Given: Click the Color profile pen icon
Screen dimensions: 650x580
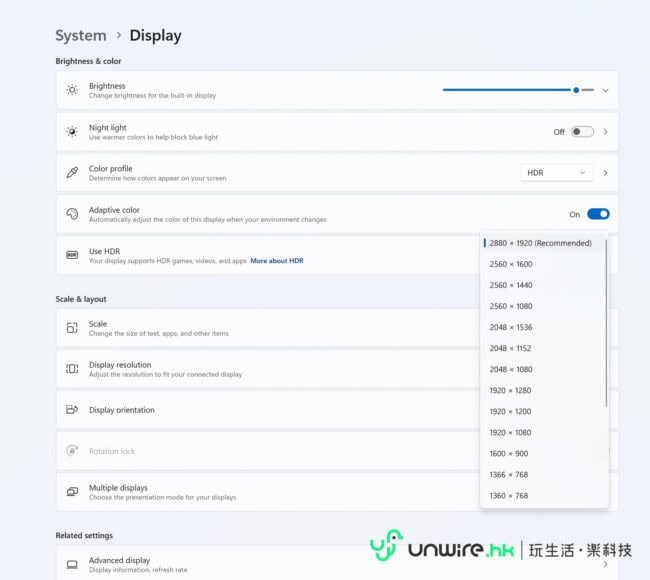Looking at the screenshot, I should click(72, 173).
